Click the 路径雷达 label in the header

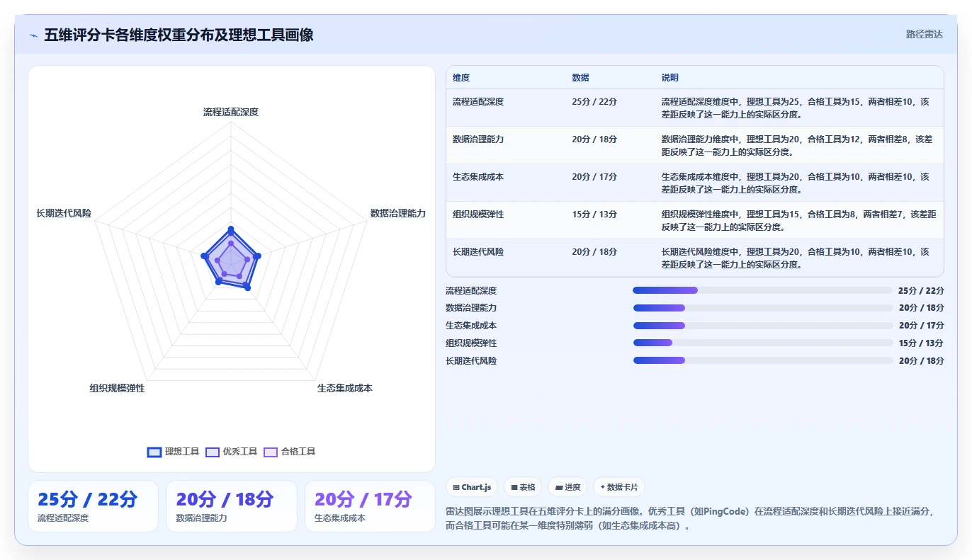(x=924, y=34)
